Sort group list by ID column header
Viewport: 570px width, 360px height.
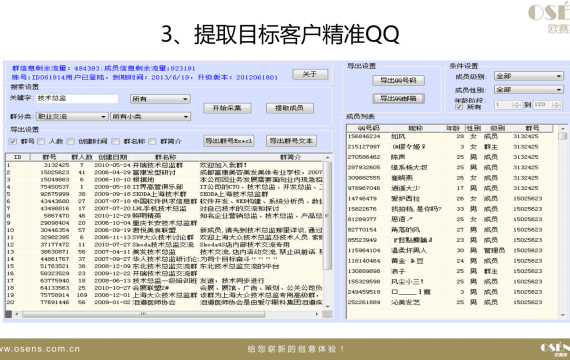[17, 157]
